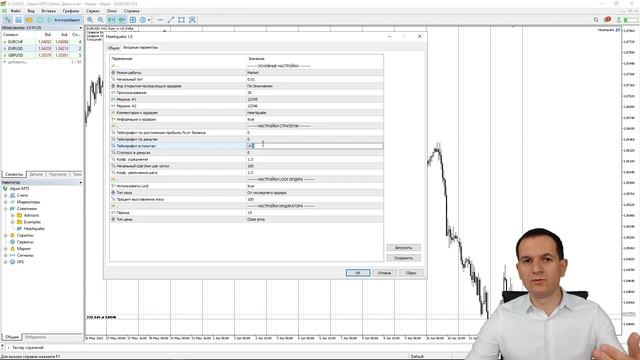Select the Сервисы item in Navigator

coord(25,242)
